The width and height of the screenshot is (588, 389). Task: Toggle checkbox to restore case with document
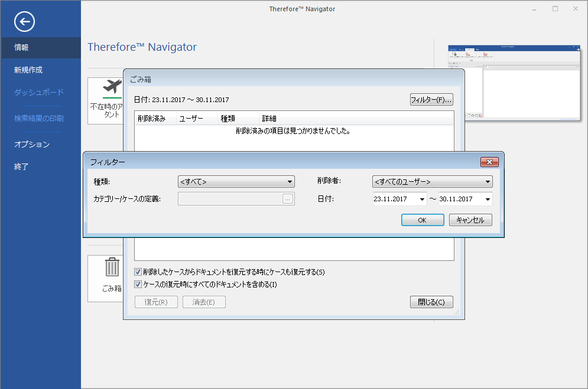point(138,272)
